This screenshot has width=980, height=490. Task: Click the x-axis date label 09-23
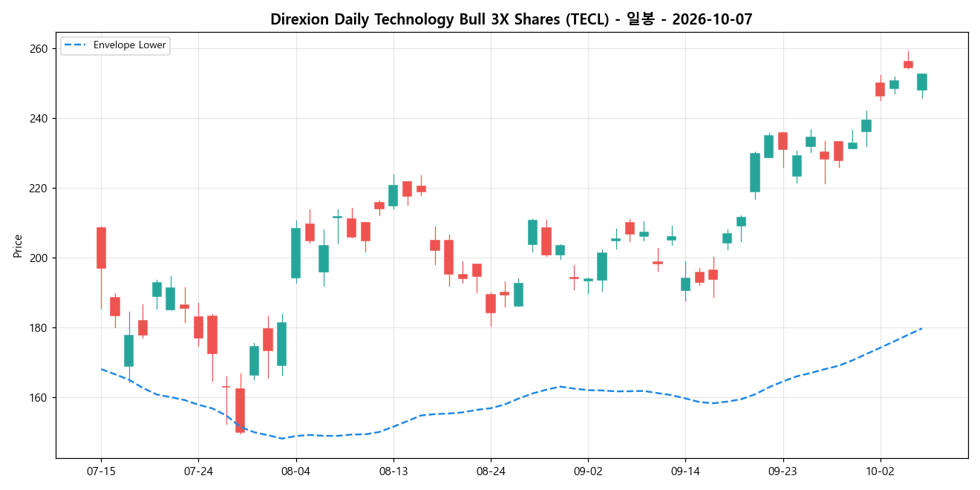pos(783,471)
